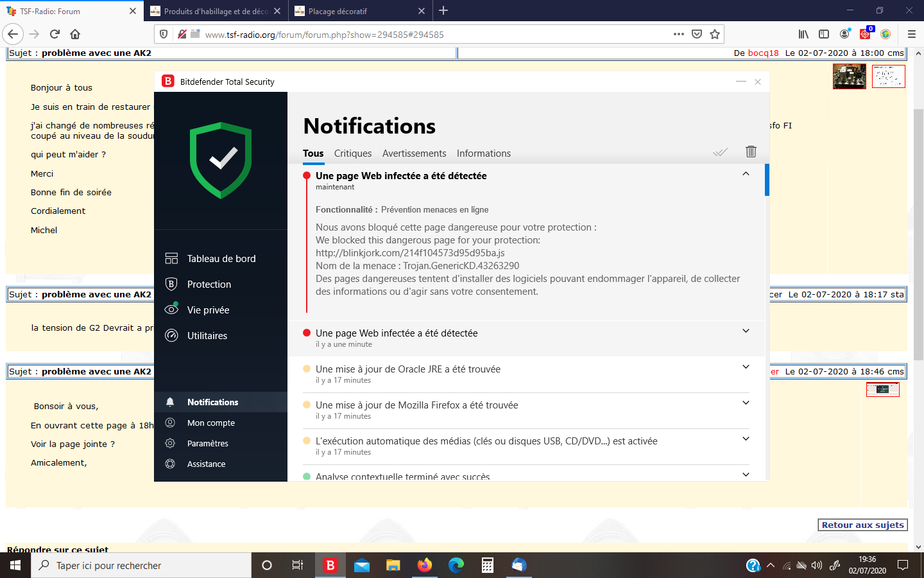The width and height of the screenshot is (924, 578).
Task: Click the tracking protection shield in address bar
Action: (164, 34)
